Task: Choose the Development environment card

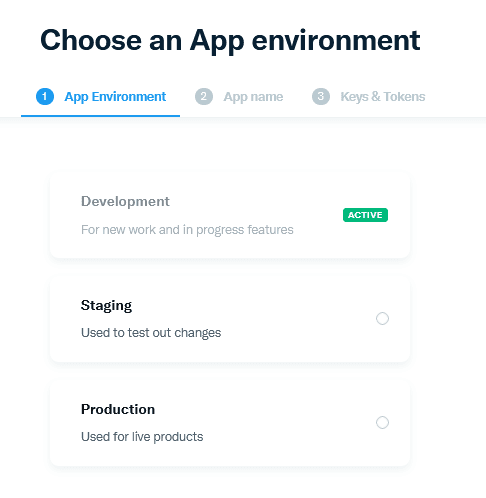Action: [230, 216]
